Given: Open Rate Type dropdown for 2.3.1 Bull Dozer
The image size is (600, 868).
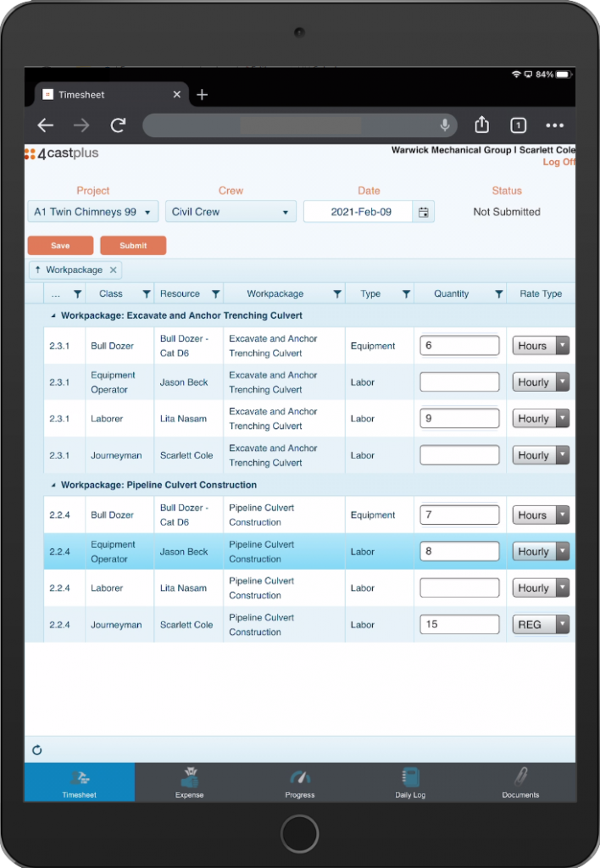Looking at the screenshot, I should click(540, 346).
